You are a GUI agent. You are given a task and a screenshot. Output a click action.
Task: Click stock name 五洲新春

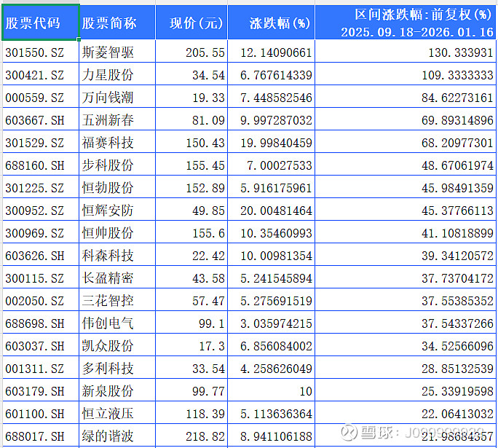tap(108, 119)
